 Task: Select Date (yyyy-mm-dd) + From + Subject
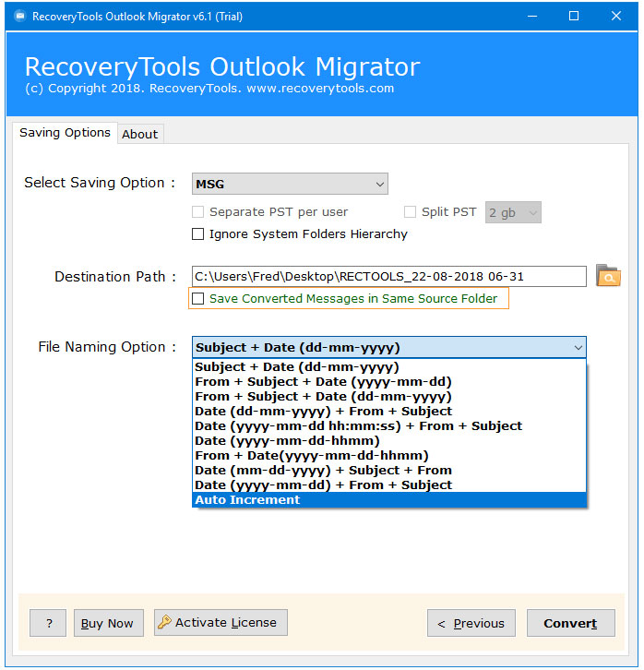pos(389,485)
